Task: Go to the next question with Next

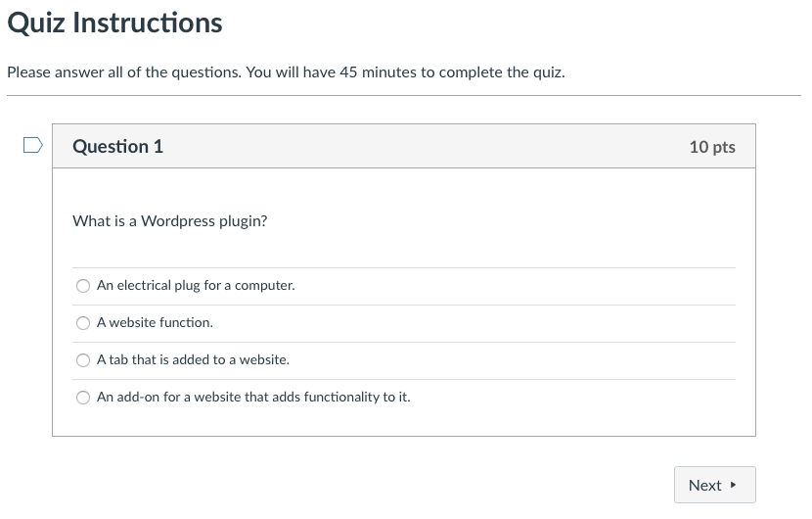Action: click(714, 485)
